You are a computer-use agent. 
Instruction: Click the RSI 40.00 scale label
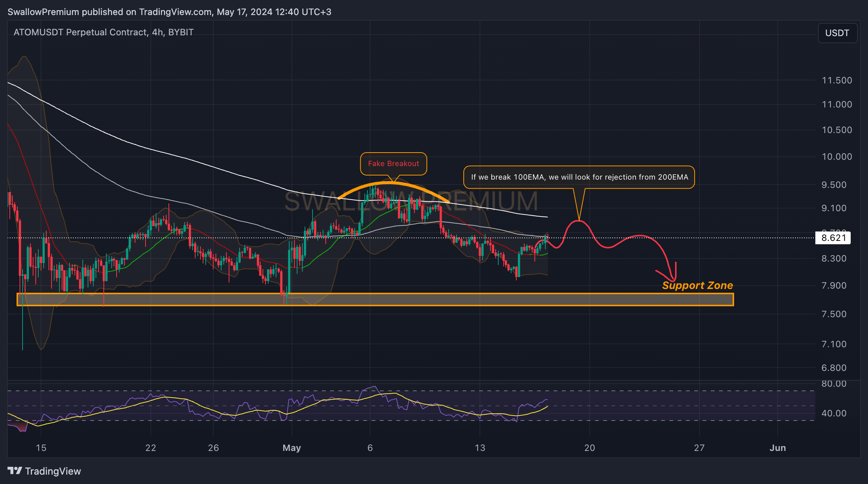click(x=834, y=413)
